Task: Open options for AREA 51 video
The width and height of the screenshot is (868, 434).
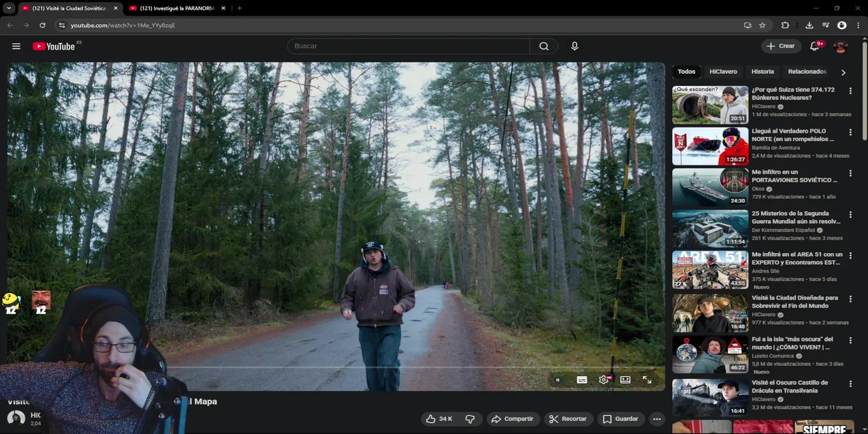Action: pos(851,256)
